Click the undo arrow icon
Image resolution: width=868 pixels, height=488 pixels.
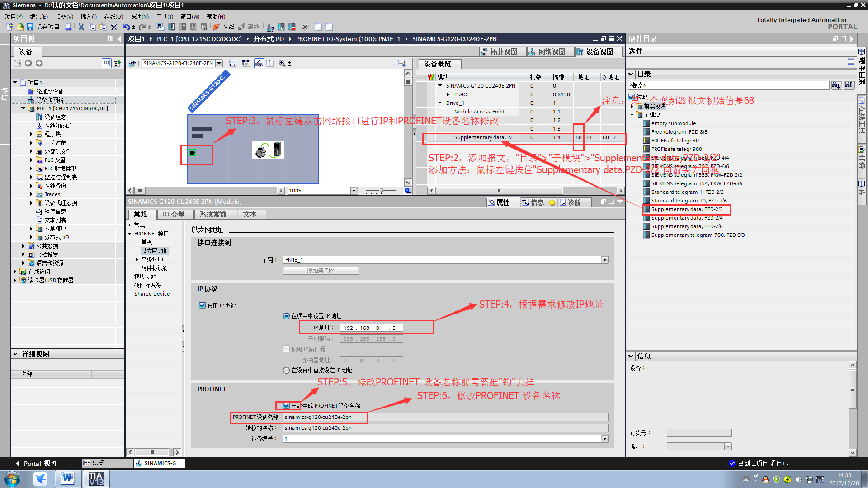pos(126,27)
